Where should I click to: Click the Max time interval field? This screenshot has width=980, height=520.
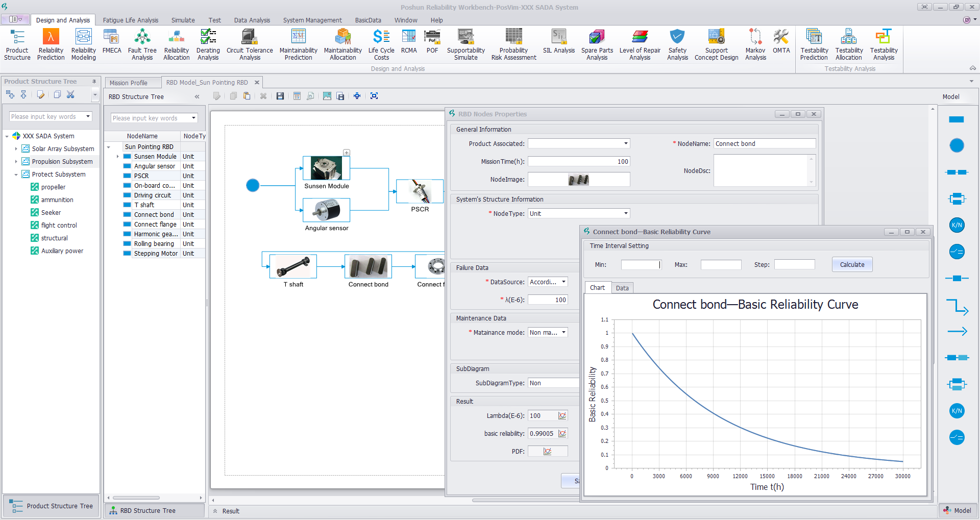click(x=721, y=265)
